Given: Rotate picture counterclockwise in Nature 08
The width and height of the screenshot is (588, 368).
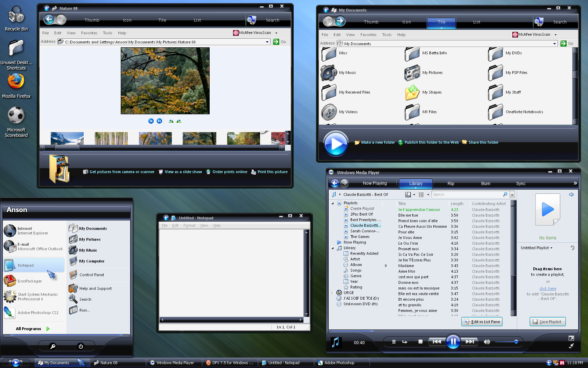Looking at the screenshot, I should pos(179,121).
